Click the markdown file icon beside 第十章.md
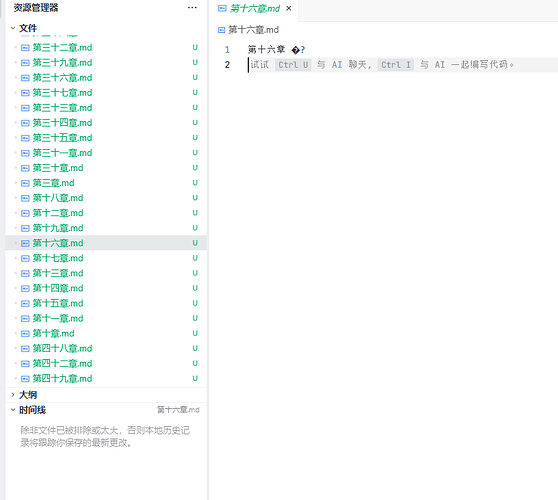Screen dimensions: 558x500 point(25,334)
